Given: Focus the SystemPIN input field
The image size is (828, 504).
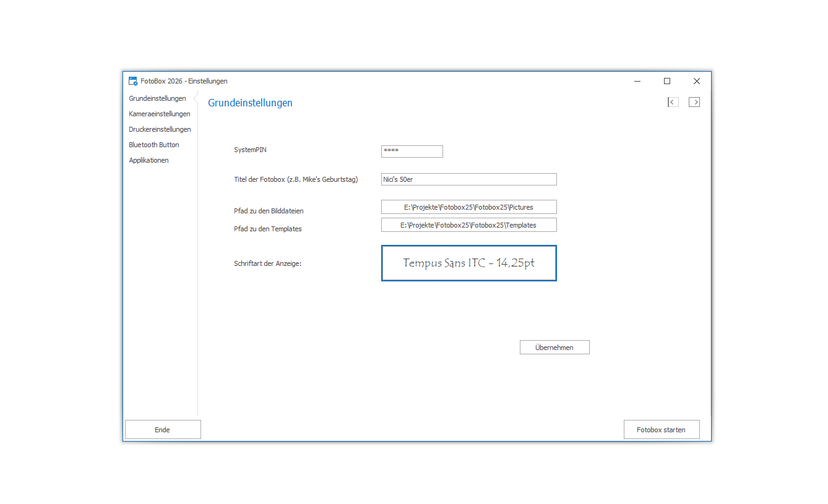Looking at the screenshot, I should [x=412, y=152].
